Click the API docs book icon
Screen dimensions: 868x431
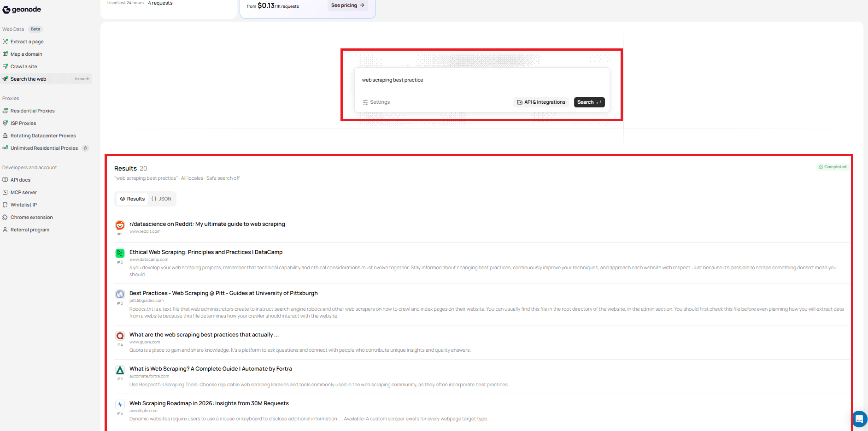click(x=5, y=180)
